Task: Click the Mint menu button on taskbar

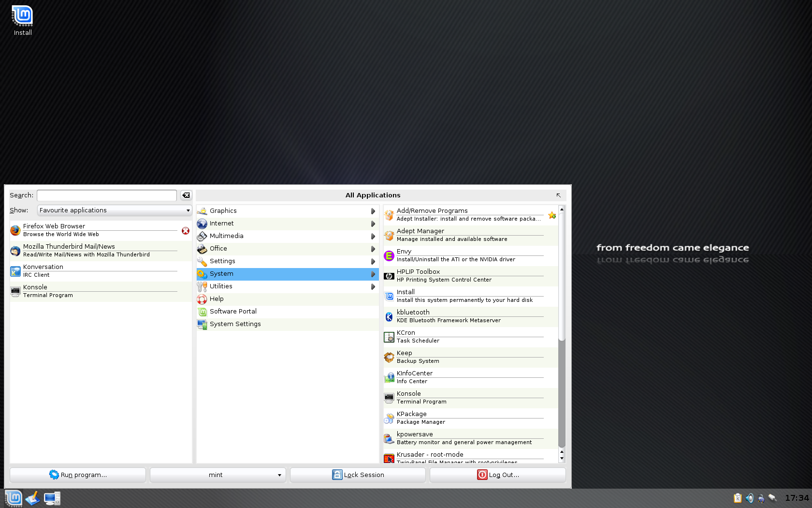Action: coord(14,498)
